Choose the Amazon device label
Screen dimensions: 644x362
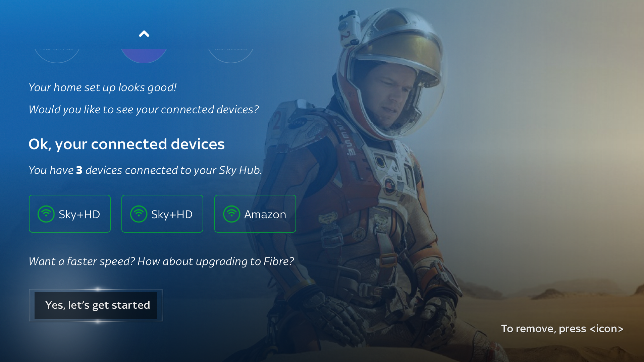pos(265,215)
